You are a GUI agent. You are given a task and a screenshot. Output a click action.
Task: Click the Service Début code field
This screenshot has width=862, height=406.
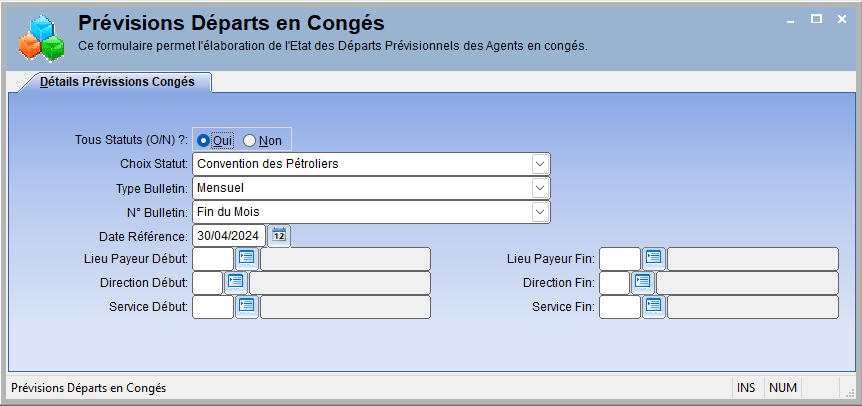tap(213, 307)
